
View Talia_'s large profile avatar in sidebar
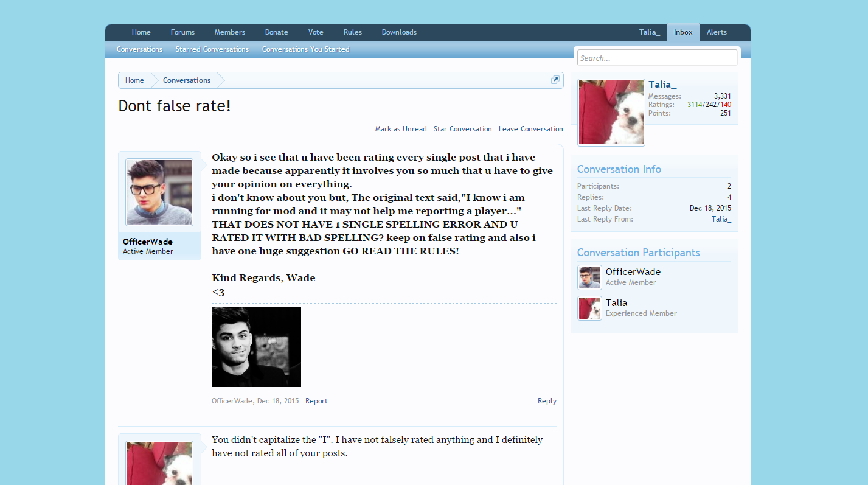pos(611,113)
